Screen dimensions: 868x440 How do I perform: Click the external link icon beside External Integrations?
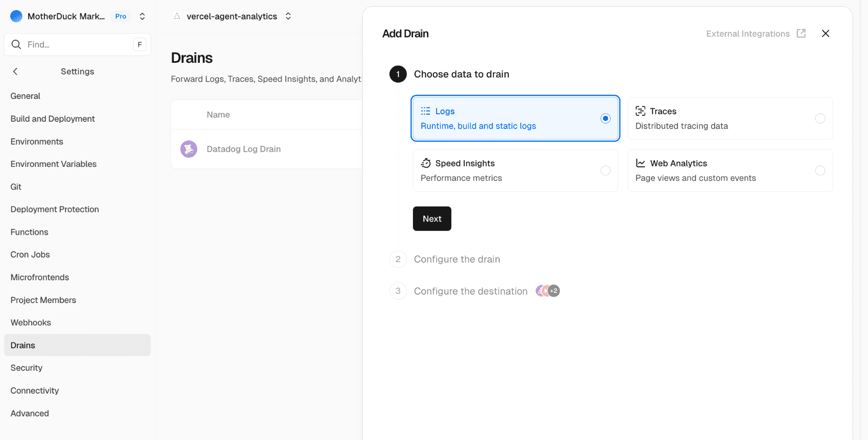click(x=801, y=34)
